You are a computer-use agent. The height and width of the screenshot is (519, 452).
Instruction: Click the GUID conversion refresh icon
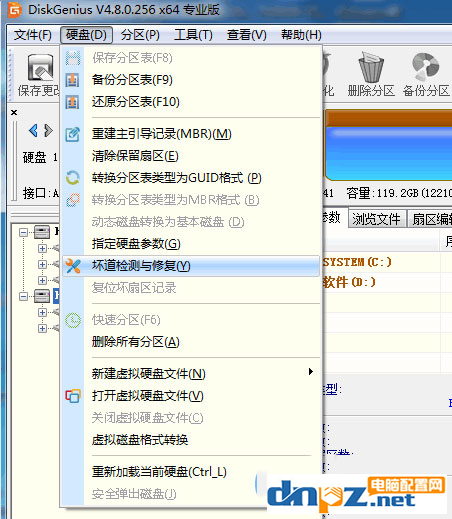(72, 178)
